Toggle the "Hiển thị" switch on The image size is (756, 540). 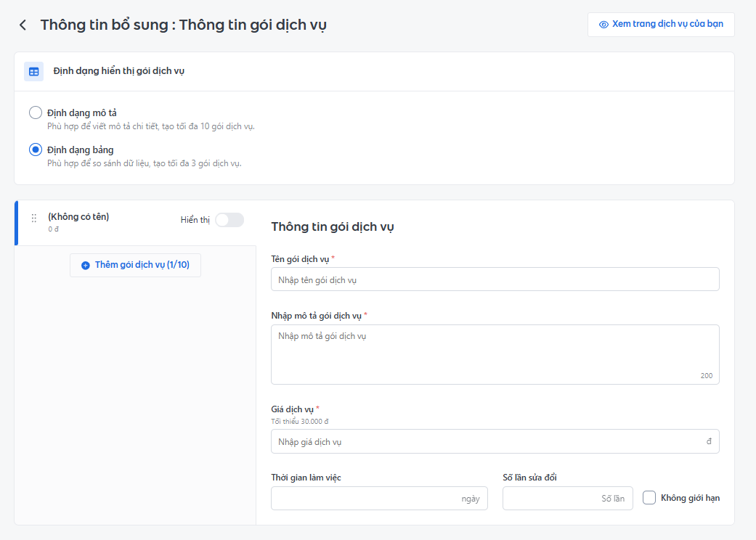(229, 220)
